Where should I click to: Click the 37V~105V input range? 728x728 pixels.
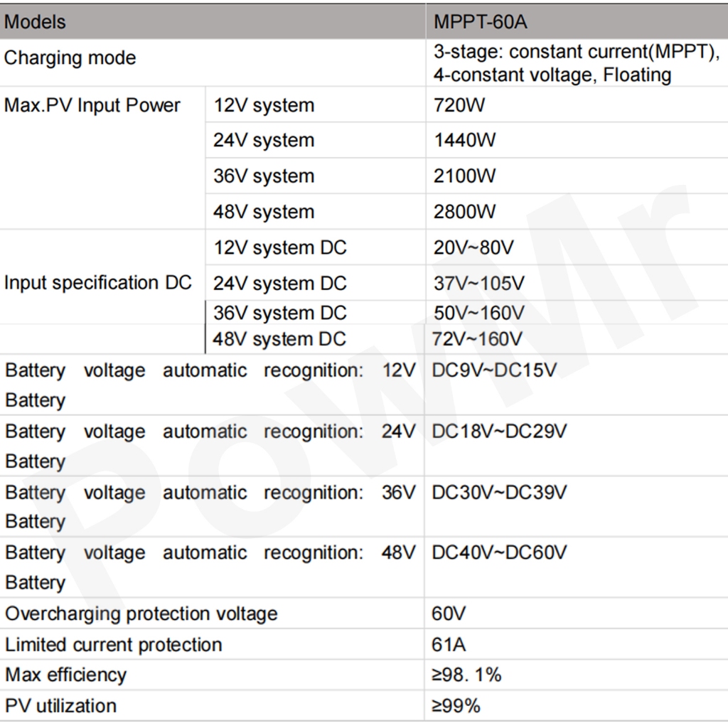(x=479, y=284)
